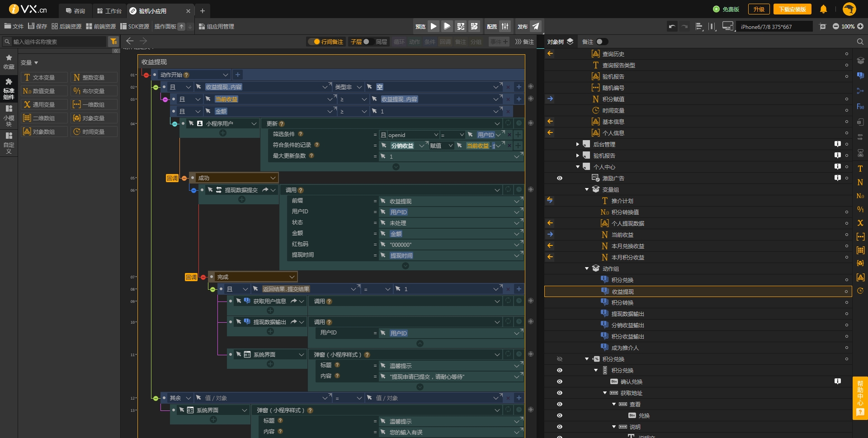This screenshot has height=438, width=868.
Task: Select 收益提现 action in the object tree
Action: click(x=698, y=292)
